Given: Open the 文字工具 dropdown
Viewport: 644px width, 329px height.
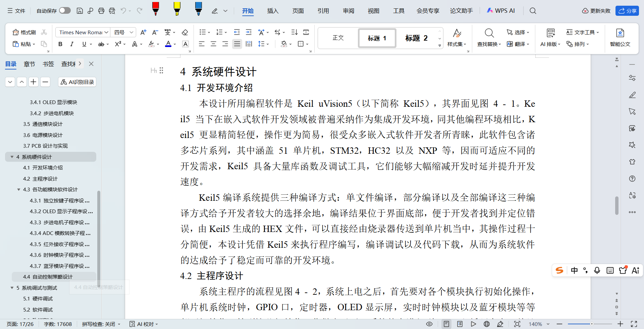Looking at the screenshot, I should tap(583, 32).
